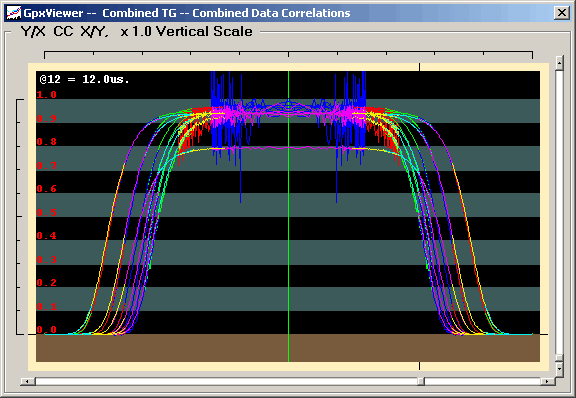Click the horizontal scrollbar thumb handle
Viewport: 576px width, 398px height.
click(x=421, y=381)
